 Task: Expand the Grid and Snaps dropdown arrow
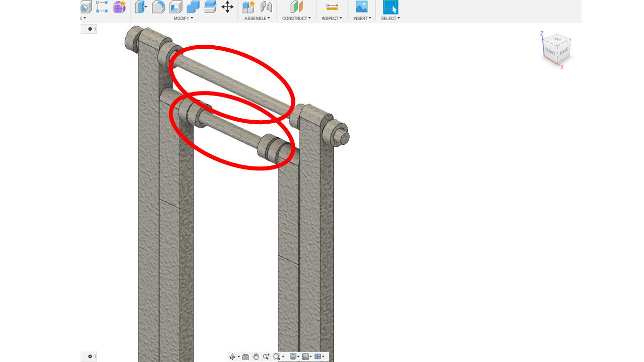click(x=311, y=357)
